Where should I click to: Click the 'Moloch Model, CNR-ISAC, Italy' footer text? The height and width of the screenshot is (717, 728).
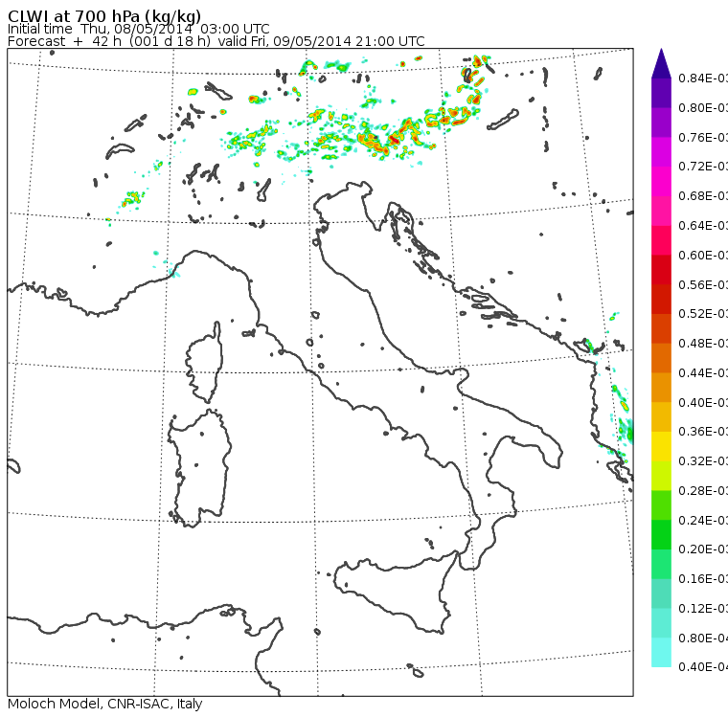tap(105, 704)
